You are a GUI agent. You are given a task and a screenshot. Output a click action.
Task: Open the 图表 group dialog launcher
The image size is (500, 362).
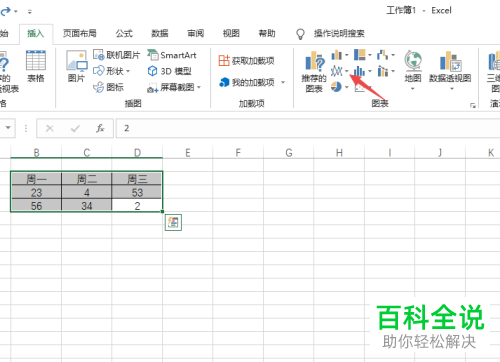[x=472, y=105]
